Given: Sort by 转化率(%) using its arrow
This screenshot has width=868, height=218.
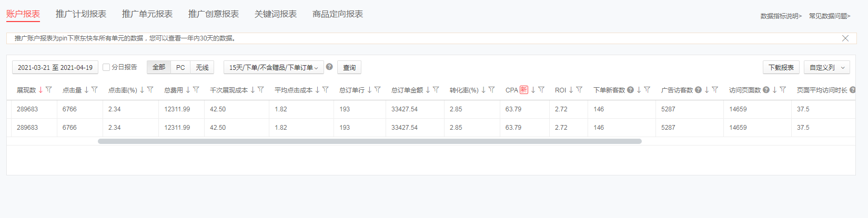Looking at the screenshot, I should click(x=483, y=90).
